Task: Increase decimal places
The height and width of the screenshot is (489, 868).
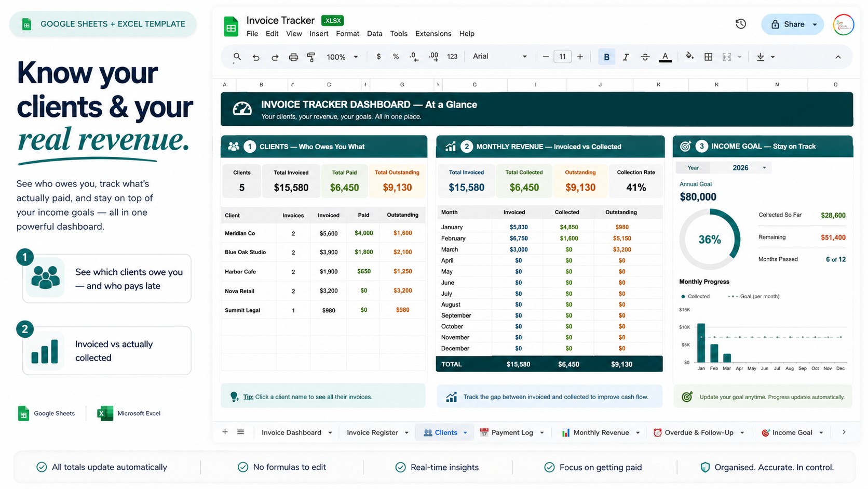Action: click(433, 57)
